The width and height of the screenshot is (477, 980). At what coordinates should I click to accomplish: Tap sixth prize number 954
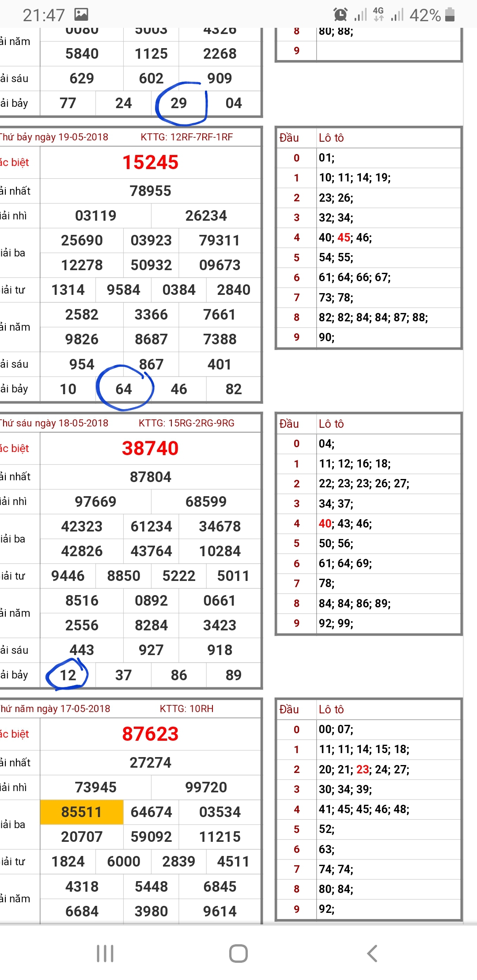(x=82, y=365)
